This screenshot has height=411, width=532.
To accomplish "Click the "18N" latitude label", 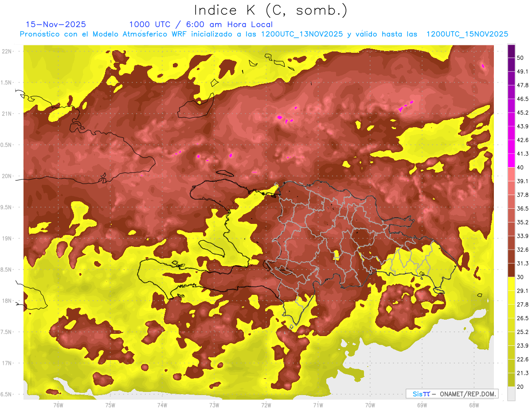I will point(7,301).
